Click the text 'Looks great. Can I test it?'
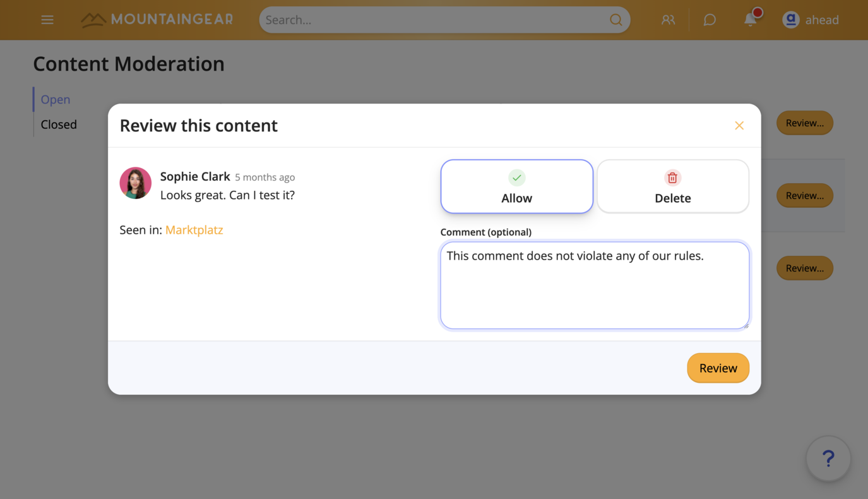This screenshot has width=868, height=499. tap(227, 195)
